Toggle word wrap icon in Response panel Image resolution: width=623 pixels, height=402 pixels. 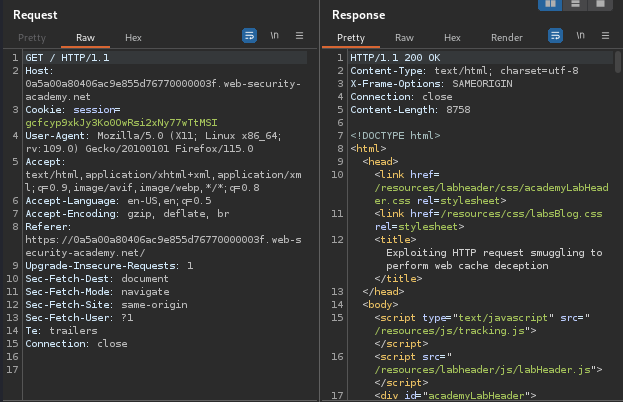coord(555,36)
